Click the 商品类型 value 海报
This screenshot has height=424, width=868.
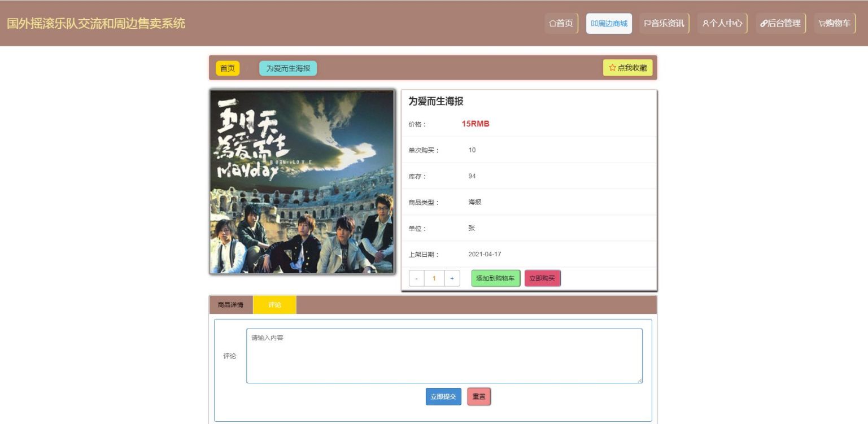pyautogui.click(x=475, y=202)
